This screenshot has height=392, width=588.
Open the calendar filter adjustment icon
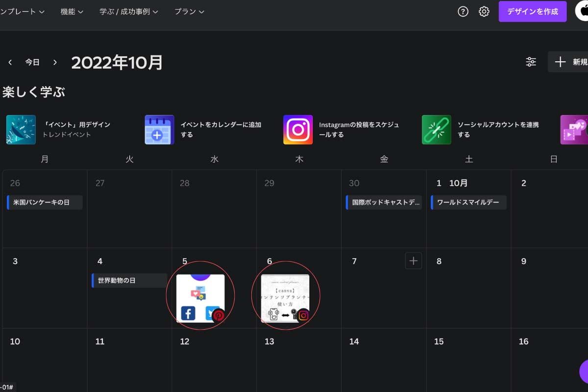coord(531,62)
